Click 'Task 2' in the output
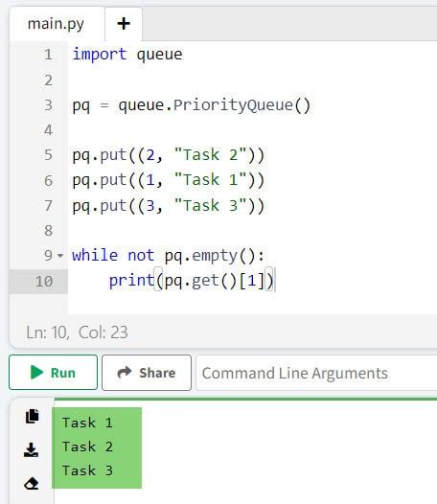Viewport: 437px width, 504px height. (87, 447)
